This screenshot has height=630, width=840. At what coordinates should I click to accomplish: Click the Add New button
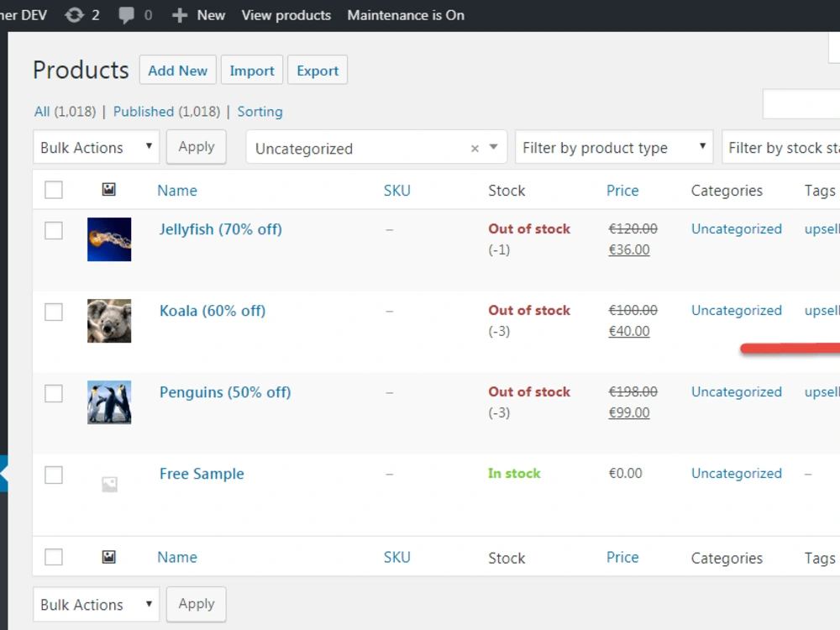pyautogui.click(x=178, y=71)
